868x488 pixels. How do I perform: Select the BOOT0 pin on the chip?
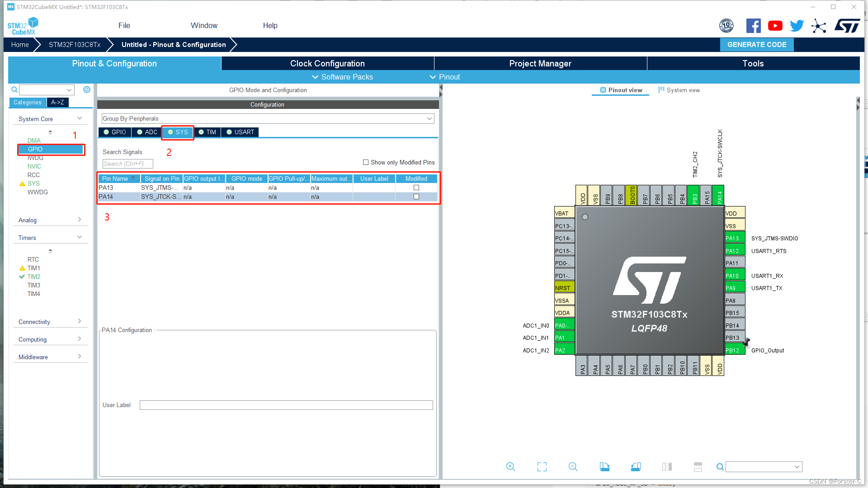[x=632, y=195]
